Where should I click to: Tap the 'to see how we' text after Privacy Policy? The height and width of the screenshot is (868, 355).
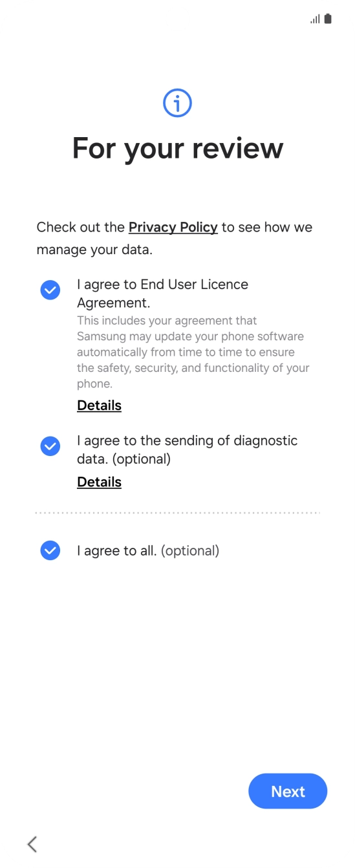tap(267, 227)
